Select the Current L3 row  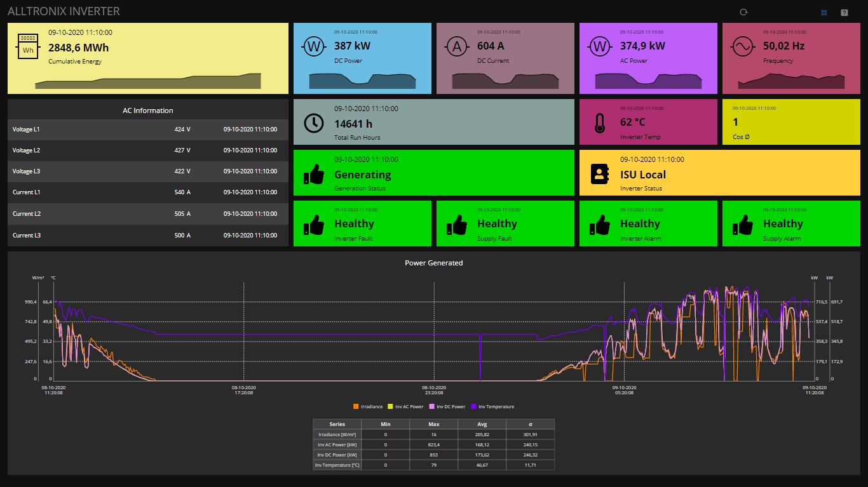click(x=148, y=236)
